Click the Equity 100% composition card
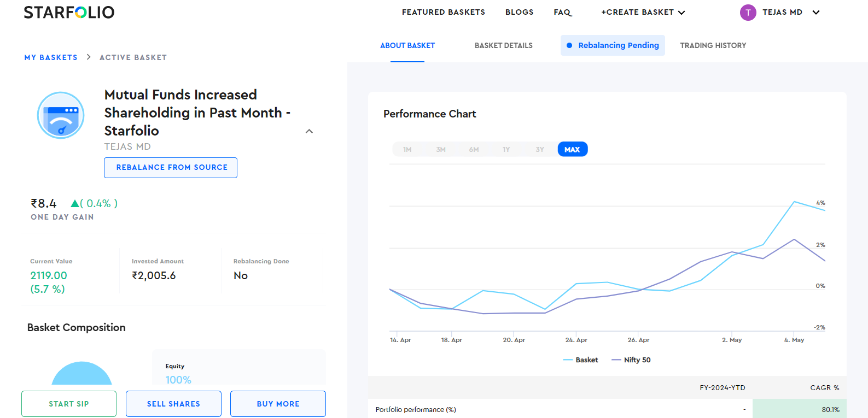The height and width of the screenshot is (418, 868). tap(238, 367)
